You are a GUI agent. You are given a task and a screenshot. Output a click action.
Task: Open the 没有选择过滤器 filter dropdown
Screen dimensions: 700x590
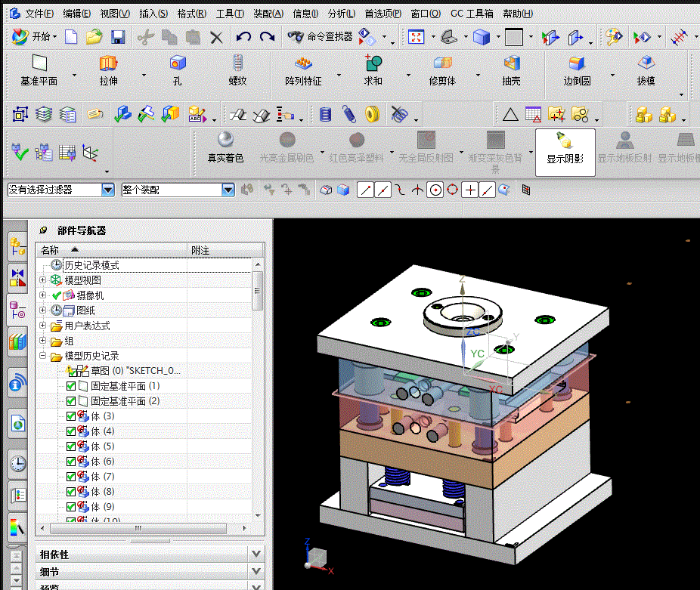point(107,190)
